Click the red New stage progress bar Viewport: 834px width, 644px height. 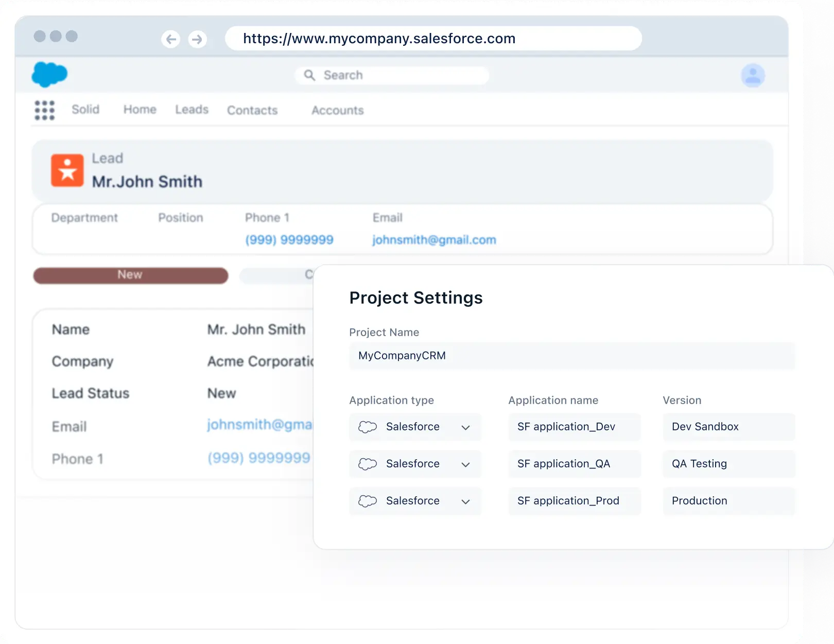130,275
